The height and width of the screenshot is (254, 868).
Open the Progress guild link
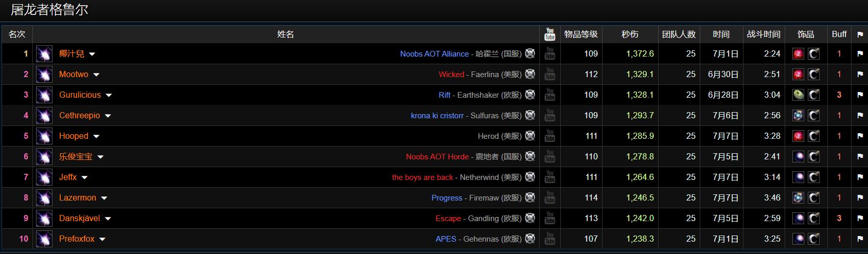[x=447, y=198]
